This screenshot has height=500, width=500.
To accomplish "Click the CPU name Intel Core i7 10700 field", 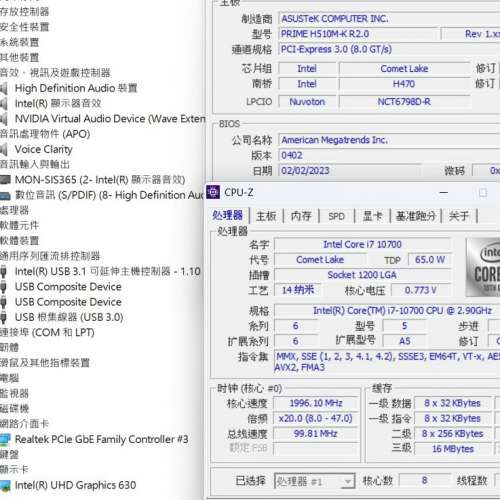I will (362, 245).
